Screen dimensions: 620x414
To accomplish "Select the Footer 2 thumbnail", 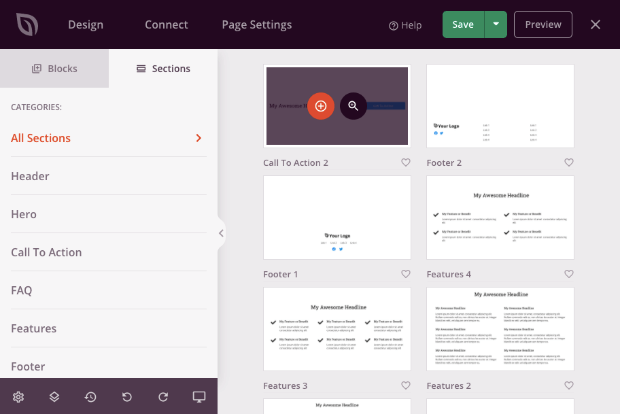I will [500, 106].
